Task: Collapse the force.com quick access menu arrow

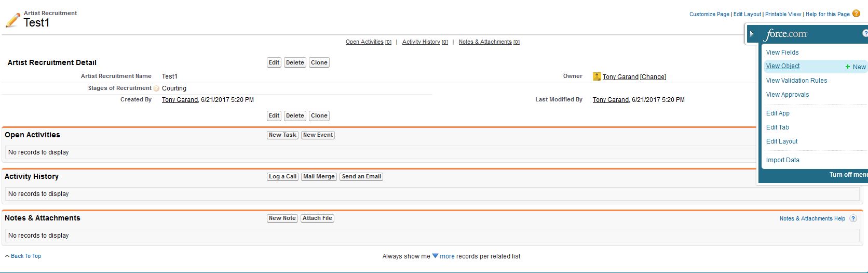Action: coord(752,34)
